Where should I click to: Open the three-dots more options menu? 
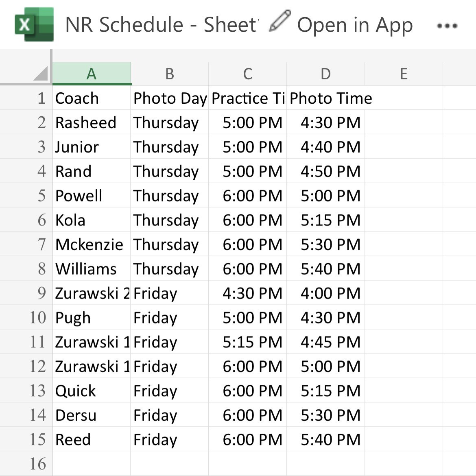point(447,26)
